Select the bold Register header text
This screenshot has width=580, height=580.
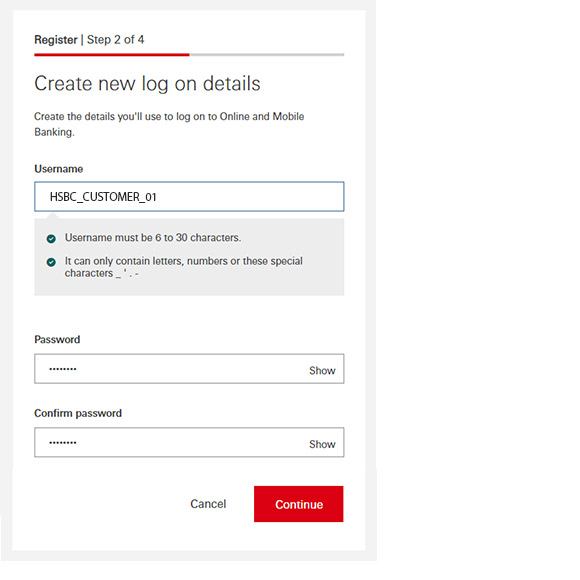click(56, 40)
